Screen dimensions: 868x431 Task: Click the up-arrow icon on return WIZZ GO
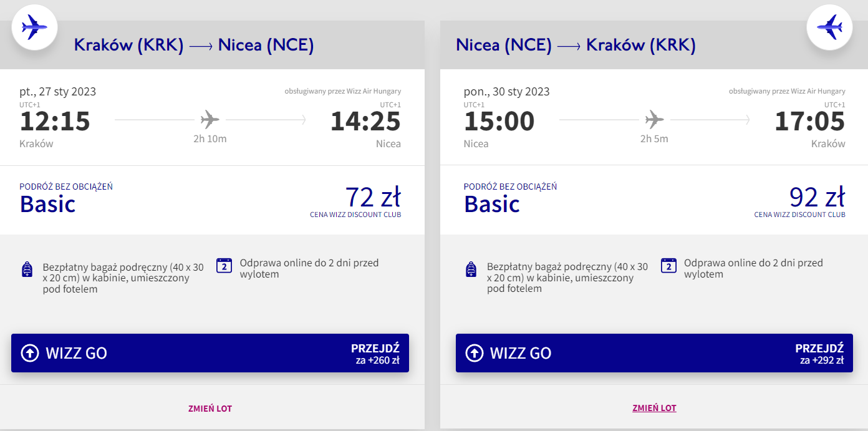(x=474, y=353)
